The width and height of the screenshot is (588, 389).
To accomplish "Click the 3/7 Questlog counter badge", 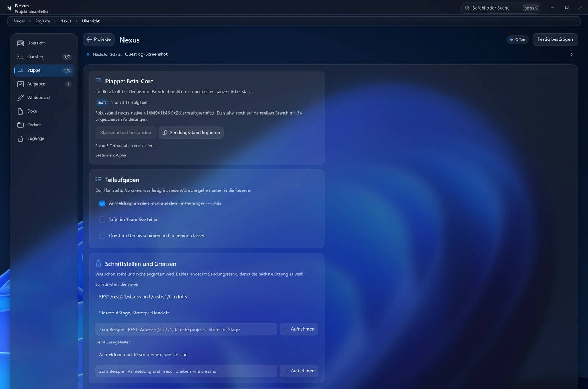I will pos(67,57).
